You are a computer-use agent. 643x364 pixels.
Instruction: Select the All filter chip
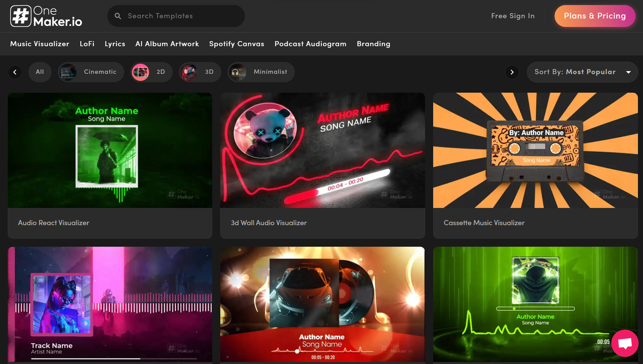[x=40, y=72]
